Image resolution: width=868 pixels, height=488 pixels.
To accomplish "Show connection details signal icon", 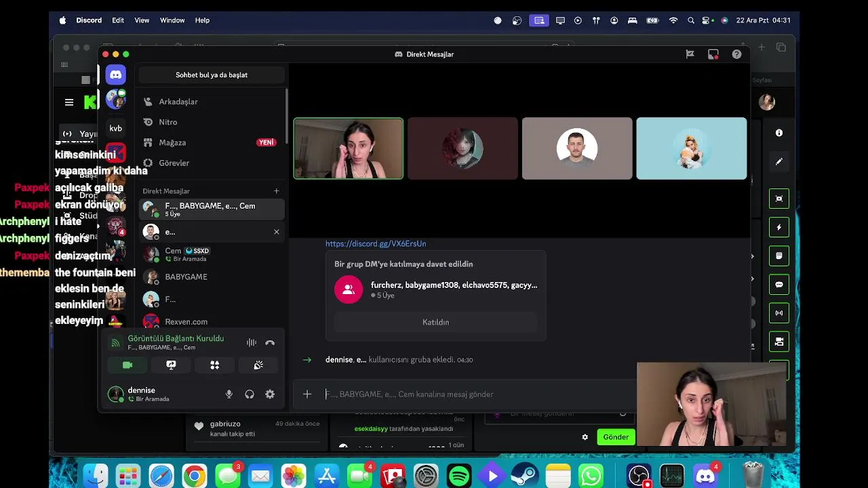I will tap(115, 343).
